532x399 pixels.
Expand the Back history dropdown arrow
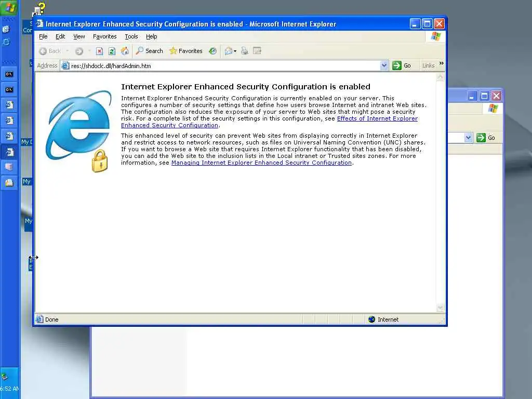click(67, 51)
